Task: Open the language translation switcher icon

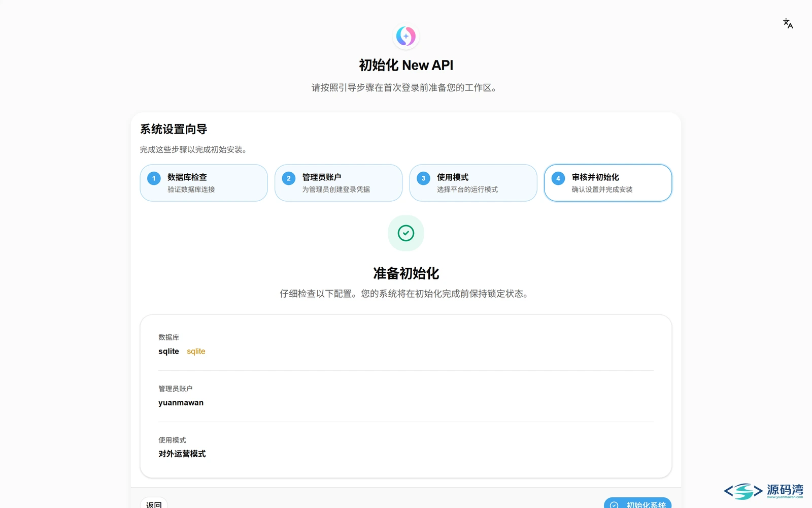Action: click(x=788, y=23)
